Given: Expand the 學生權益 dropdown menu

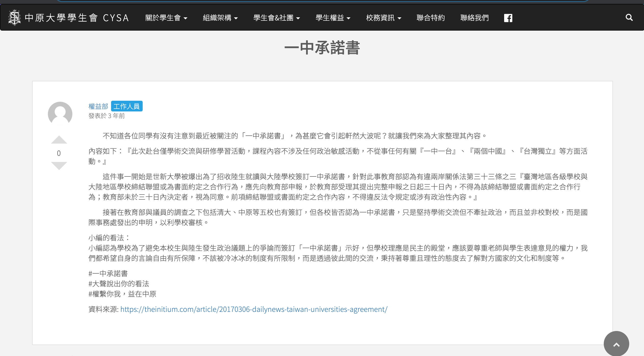Looking at the screenshot, I should click(x=333, y=18).
